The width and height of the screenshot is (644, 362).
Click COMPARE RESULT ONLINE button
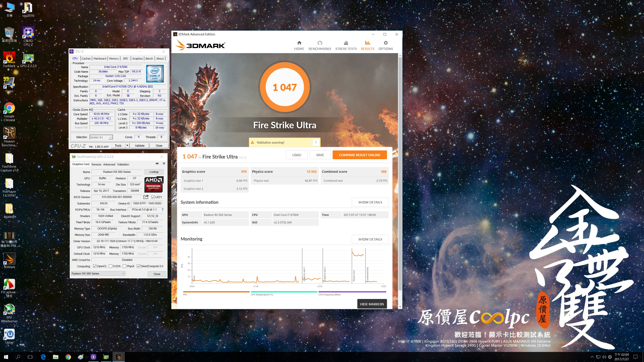click(x=360, y=155)
